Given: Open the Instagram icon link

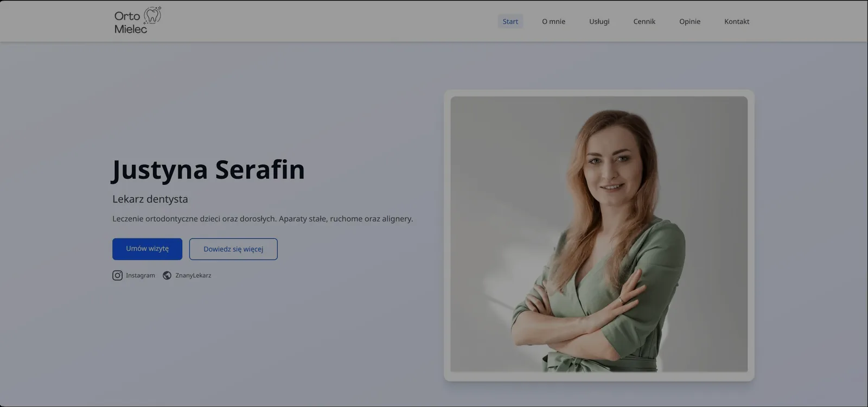Looking at the screenshot, I should point(117,276).
